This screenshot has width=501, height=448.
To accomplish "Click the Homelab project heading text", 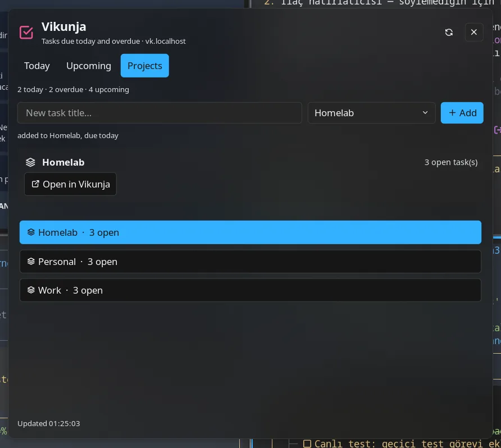I will point(63,162).
